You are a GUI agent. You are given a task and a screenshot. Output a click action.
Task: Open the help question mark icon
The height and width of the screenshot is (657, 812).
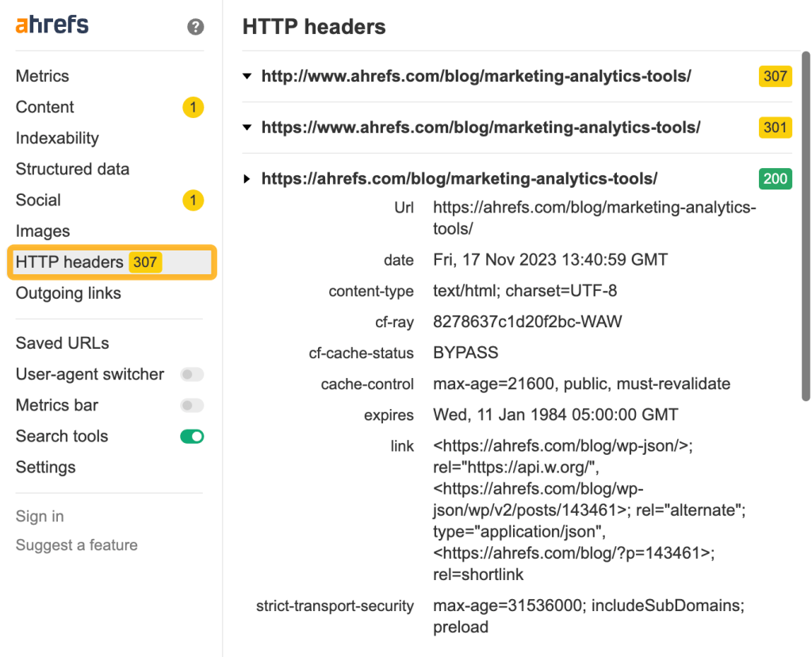194,26
